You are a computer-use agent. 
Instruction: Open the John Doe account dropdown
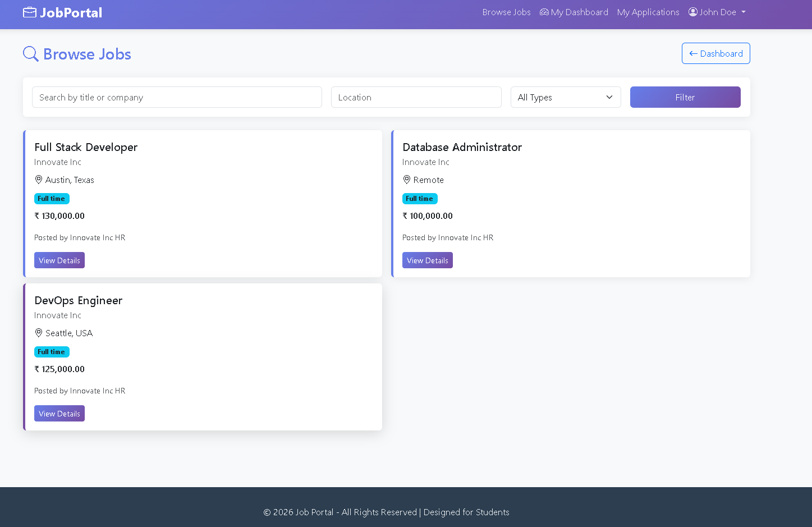(x=717, y=12)
